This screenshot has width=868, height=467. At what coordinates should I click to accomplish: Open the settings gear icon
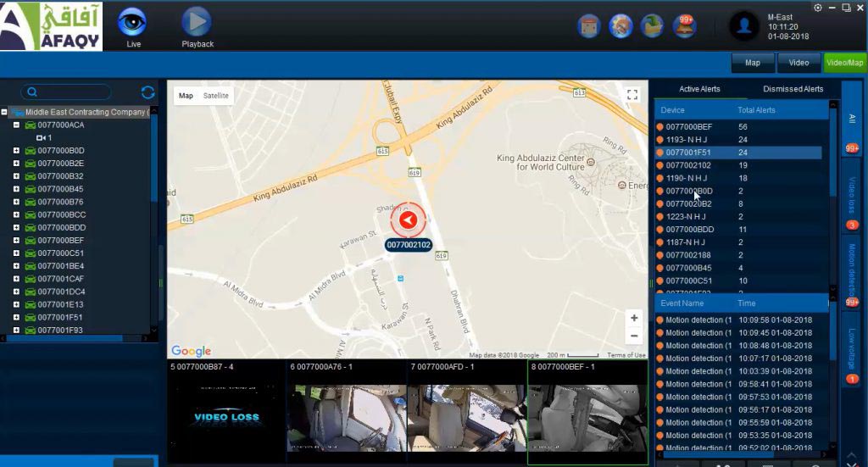point(818,8)
